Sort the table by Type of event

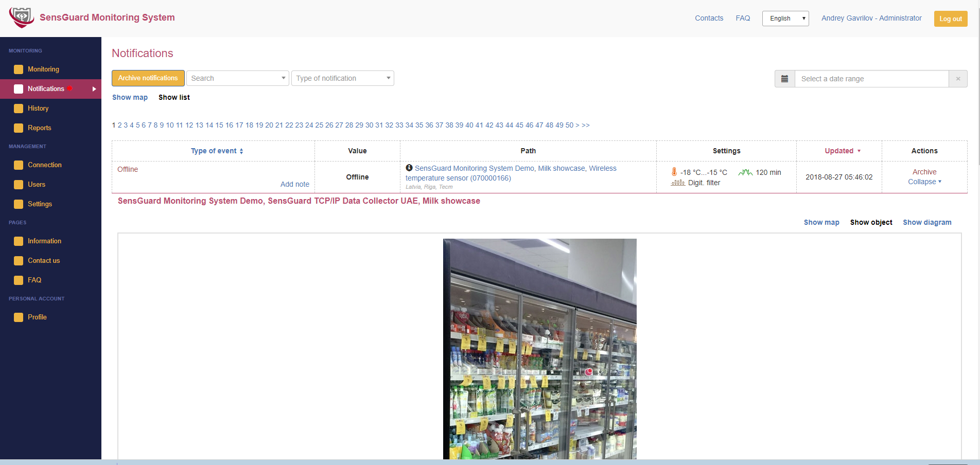point(217,151)
